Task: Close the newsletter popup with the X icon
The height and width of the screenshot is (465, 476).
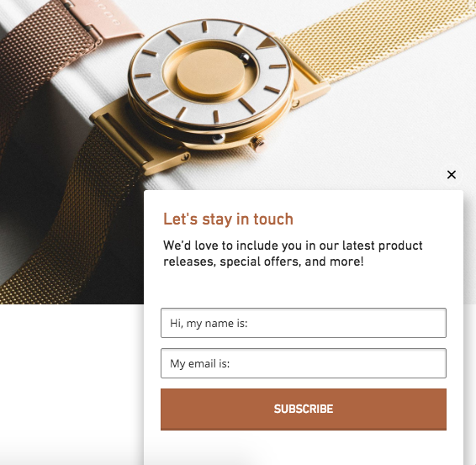Action: pyautogui.click(x=452, y=175)
